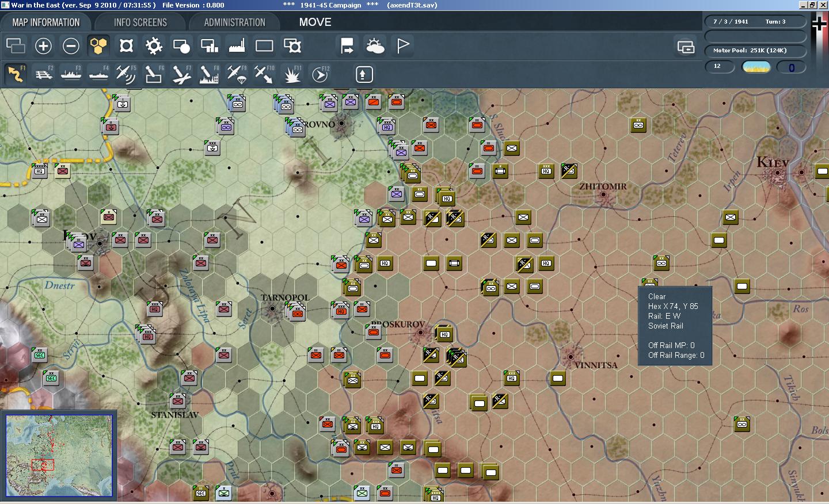Select F5 Air recon mode
This screenshot has width=829, height=504.
pos(126,74)
